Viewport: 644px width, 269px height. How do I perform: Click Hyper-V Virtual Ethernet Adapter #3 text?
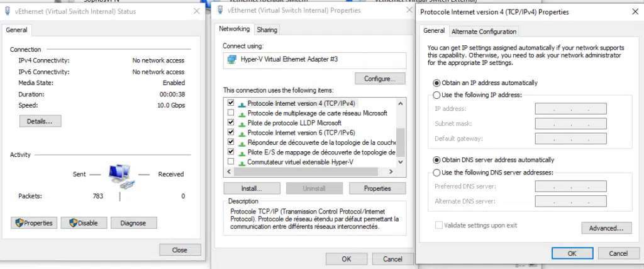pos(289,59)
